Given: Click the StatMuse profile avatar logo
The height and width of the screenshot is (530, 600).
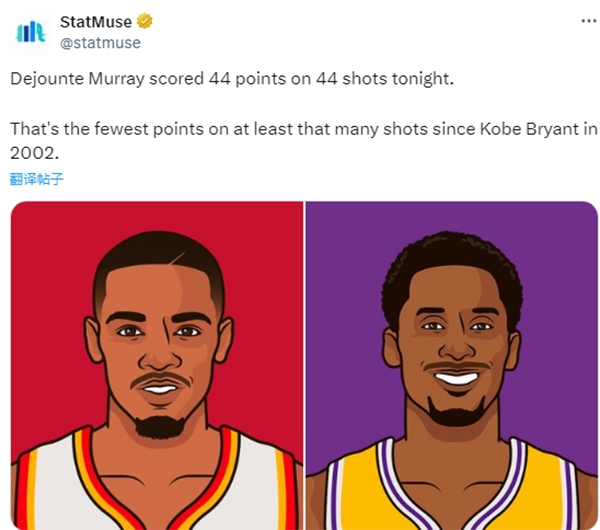Looking at the screenshot, I should [31, 31].
